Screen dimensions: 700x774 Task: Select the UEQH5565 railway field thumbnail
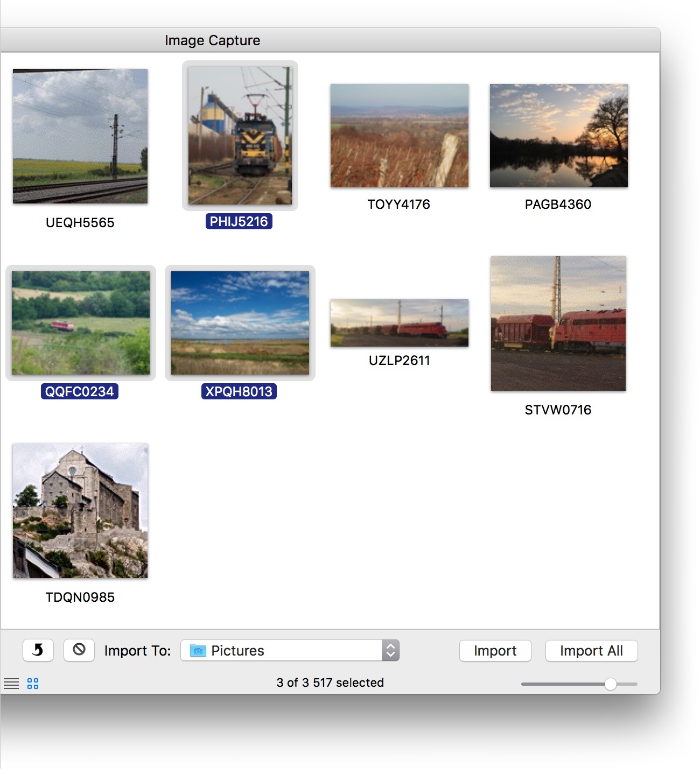(x=80, y=136)
